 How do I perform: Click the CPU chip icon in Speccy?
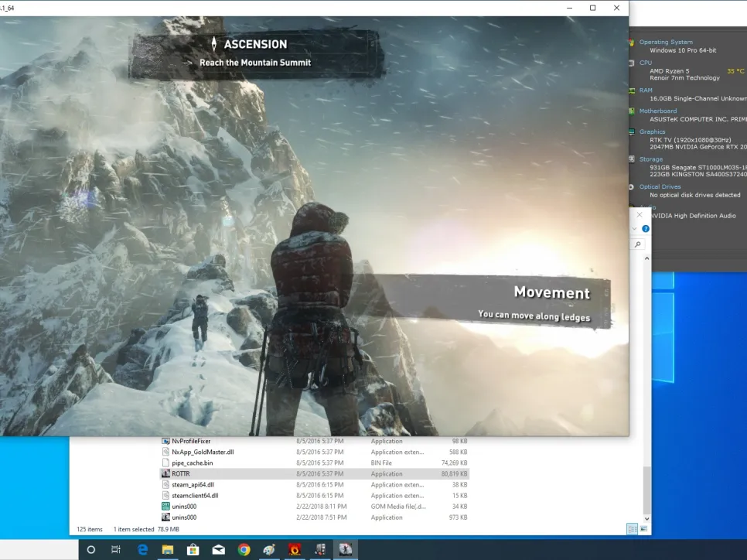[x=631, y=63]
